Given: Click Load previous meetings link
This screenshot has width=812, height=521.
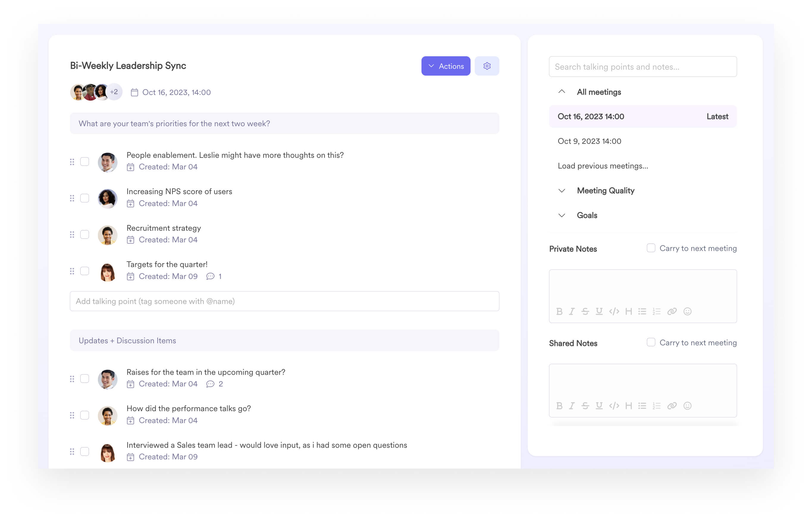Looking at the screenshot, I should click(x=603, y=166).
